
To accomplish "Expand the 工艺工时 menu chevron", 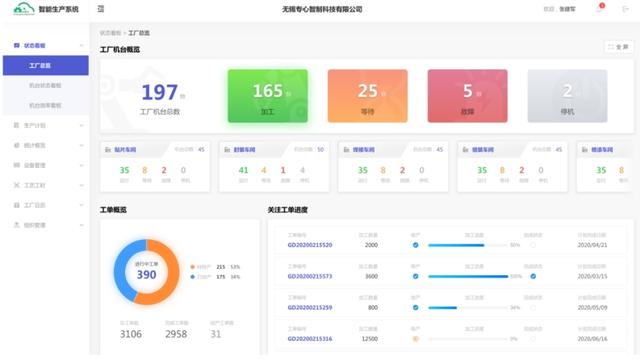I will point(81,185).
